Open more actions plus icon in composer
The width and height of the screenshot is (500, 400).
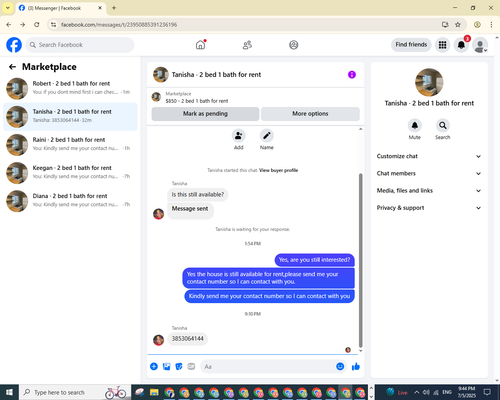point(154,367)
